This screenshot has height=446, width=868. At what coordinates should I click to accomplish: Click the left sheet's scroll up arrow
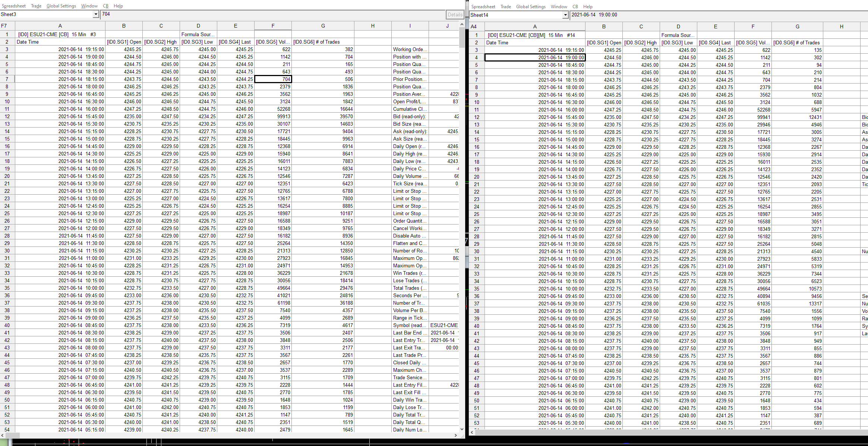(x=462, y=24)
